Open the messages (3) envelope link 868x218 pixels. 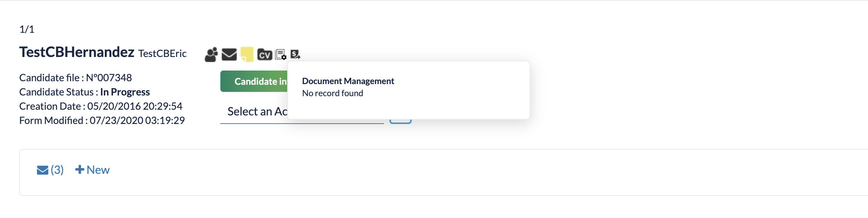tap(50, 170)
